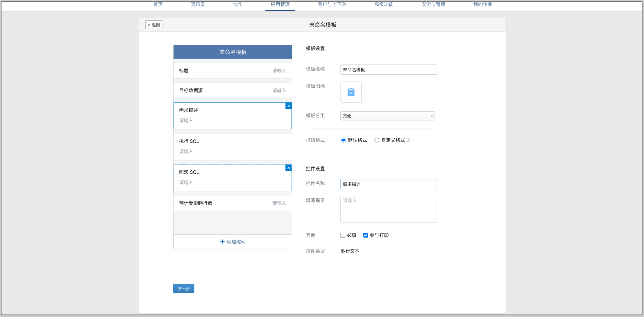Select the 执行 SQL control in preview
644x317 pixels.
232,146
